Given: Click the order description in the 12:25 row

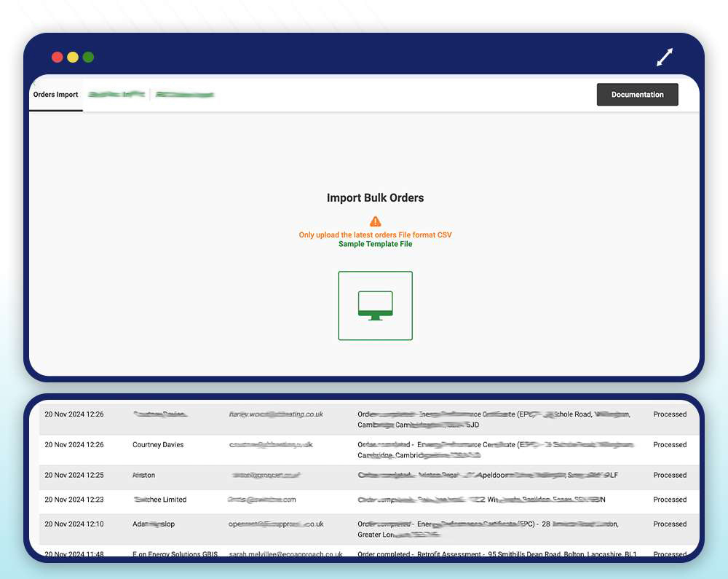Looking at the screenshot, I should 488,475.
